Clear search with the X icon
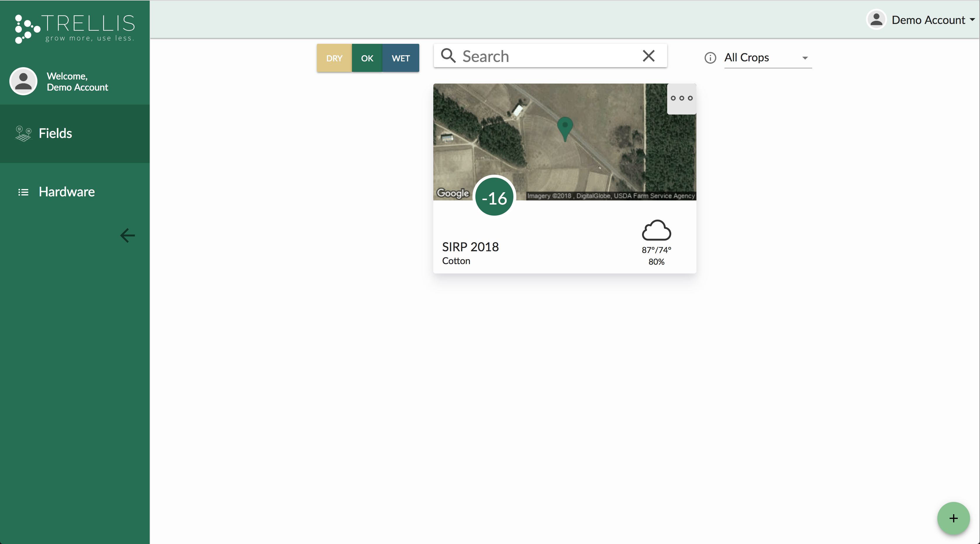This screenshot has height=544, width=980. [x=649, y=56]
